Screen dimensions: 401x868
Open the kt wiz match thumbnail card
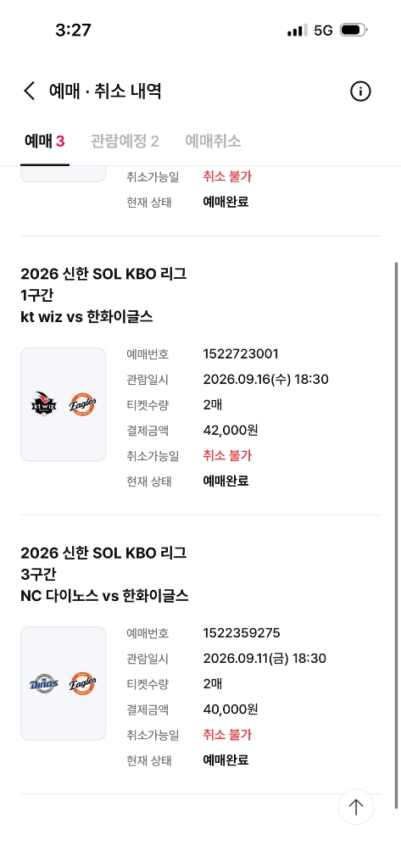[x=63, y=404]
